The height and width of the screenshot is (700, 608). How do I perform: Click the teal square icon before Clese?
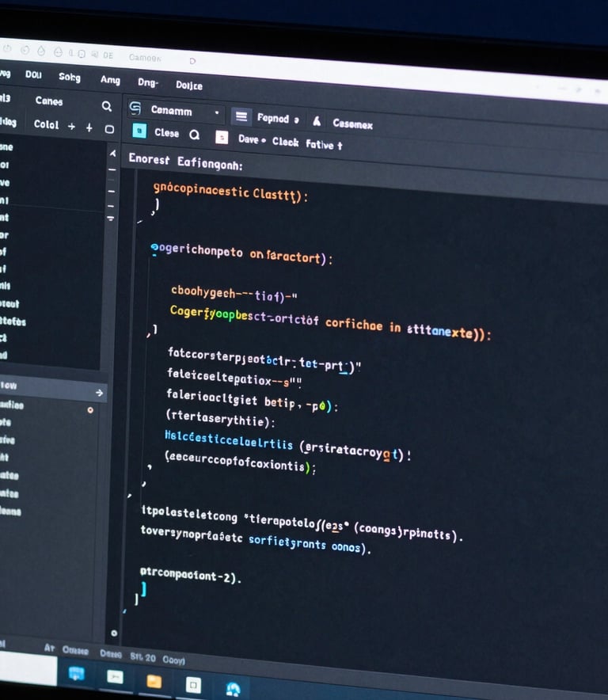[x=139, y=131]
